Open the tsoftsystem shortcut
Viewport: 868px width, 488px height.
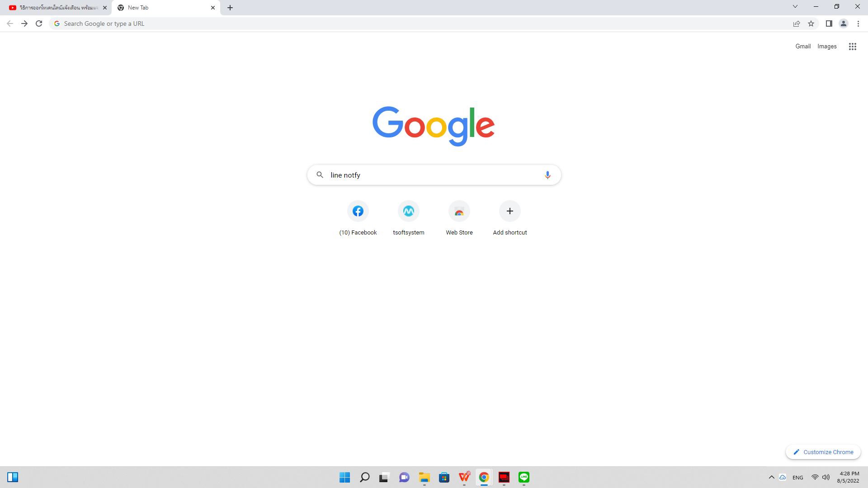[x=409, y=218]
